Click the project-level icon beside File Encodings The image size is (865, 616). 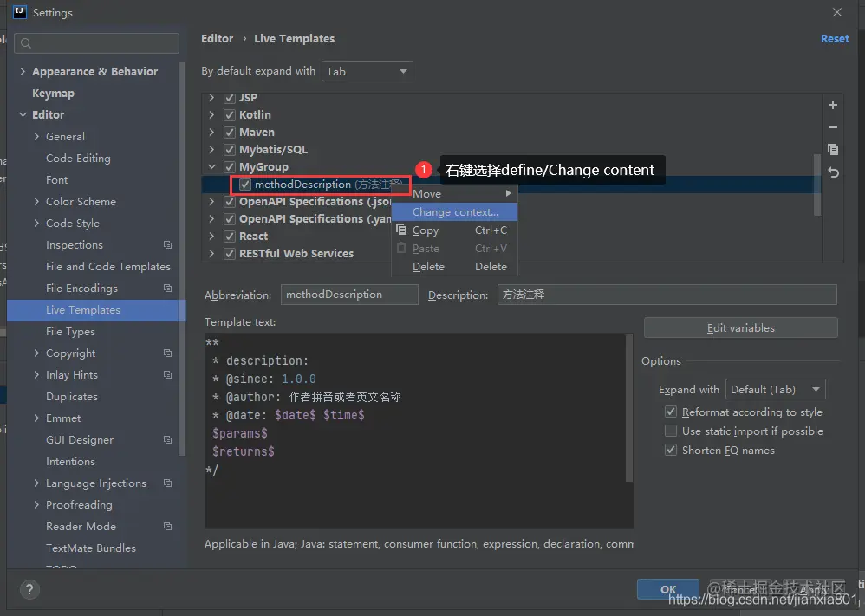click(x=167, y=289)
